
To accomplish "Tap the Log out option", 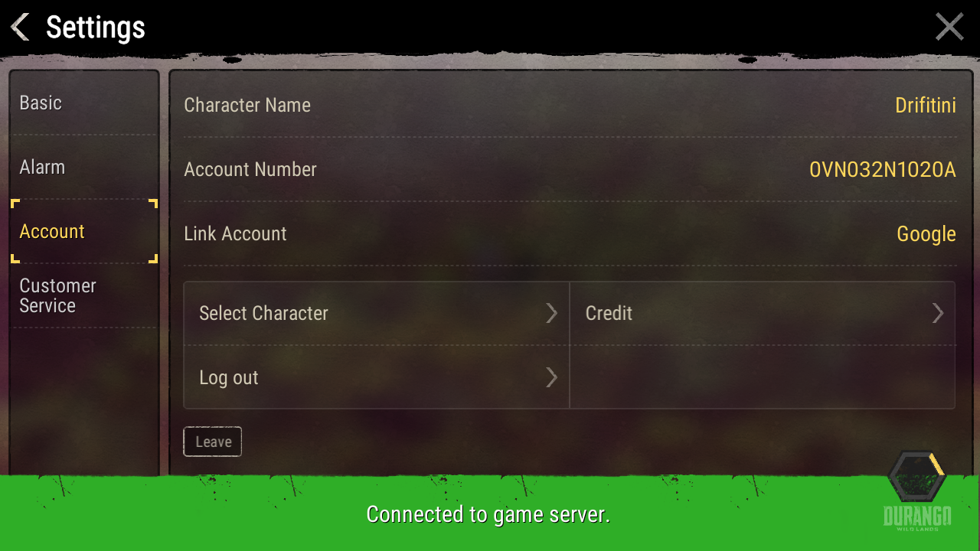I will click(x=377, y=377).
